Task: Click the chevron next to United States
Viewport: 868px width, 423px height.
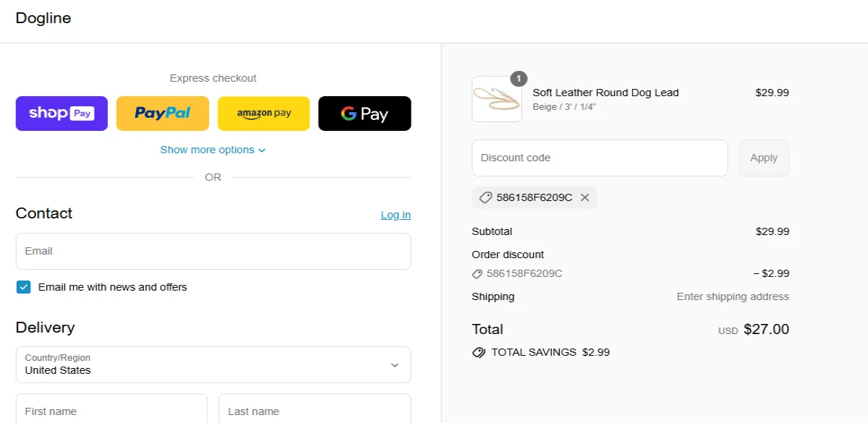Action: point(395,365)
